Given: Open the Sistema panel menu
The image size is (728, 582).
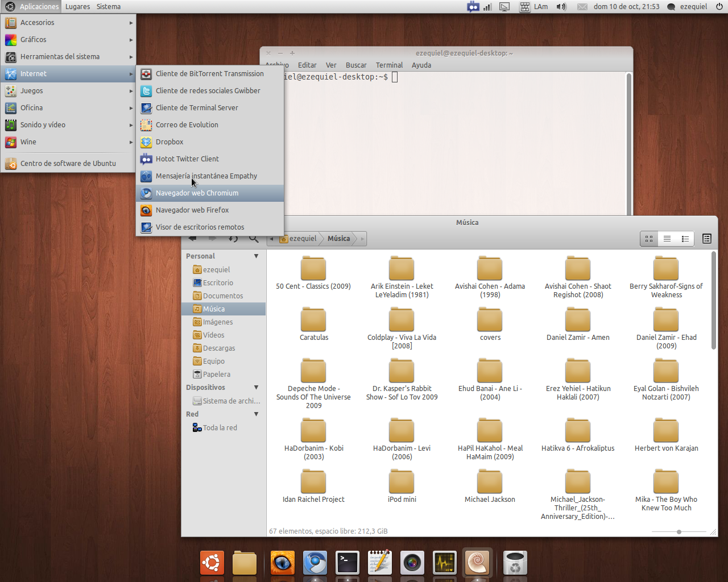Looking at the screenshot, I should [109, 7].
